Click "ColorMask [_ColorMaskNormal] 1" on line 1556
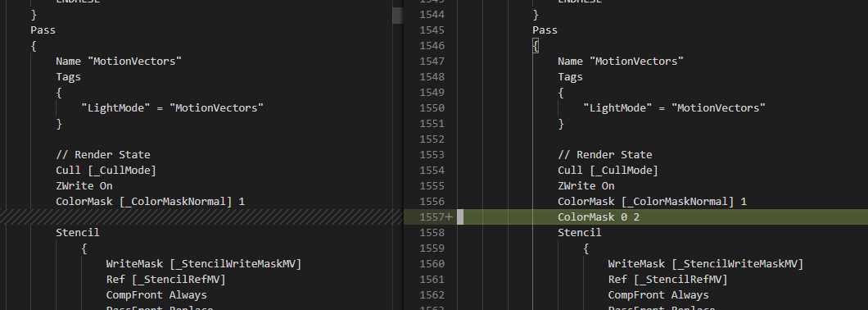Image resolution: width=868 pixels, height=310 pixels. point(652,201)
